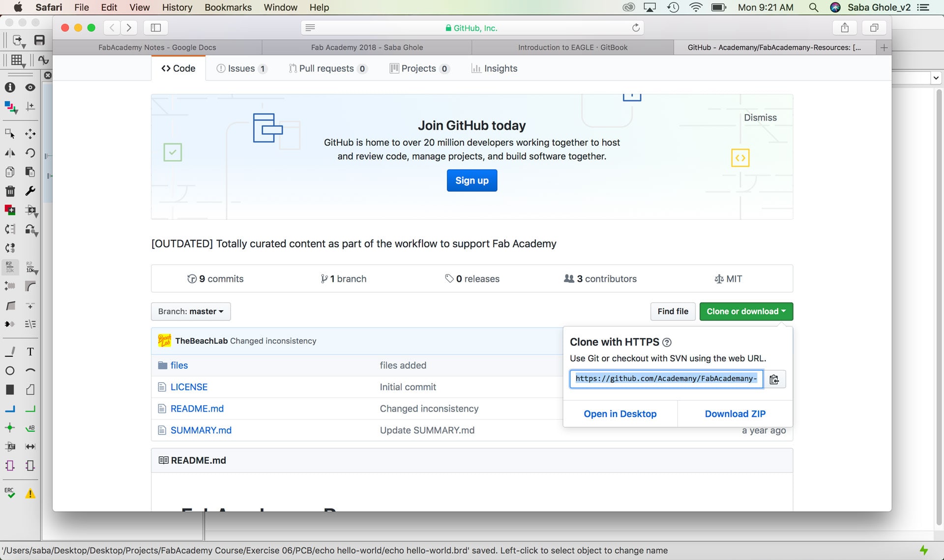Copy clone URL to clipboard

(774, 379)
